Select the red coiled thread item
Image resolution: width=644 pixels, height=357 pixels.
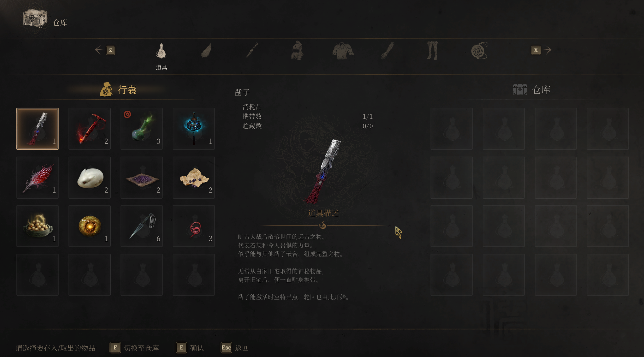194,226
